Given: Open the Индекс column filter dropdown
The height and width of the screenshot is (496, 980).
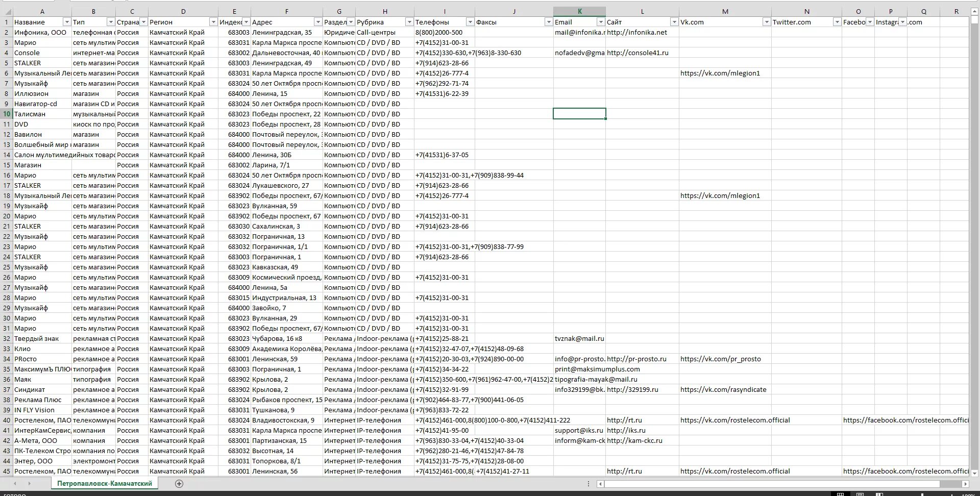Looking at the screenshot, I should click(x=246, y=22).
